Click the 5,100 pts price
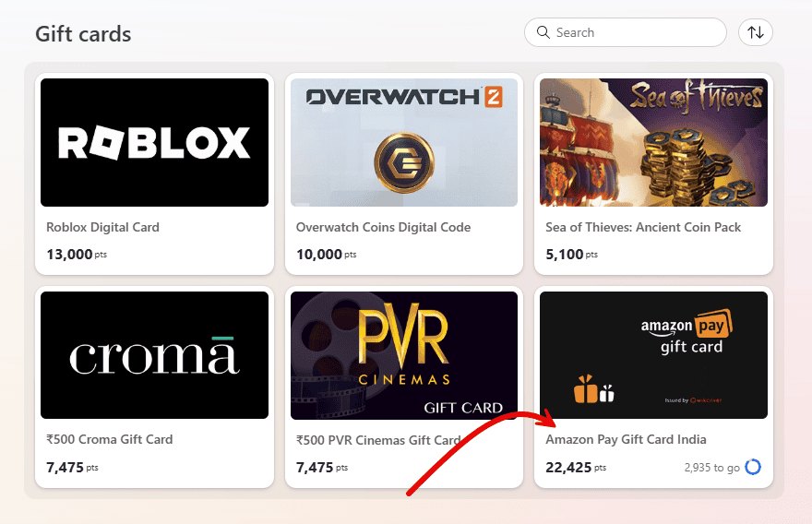 (572, 255)
